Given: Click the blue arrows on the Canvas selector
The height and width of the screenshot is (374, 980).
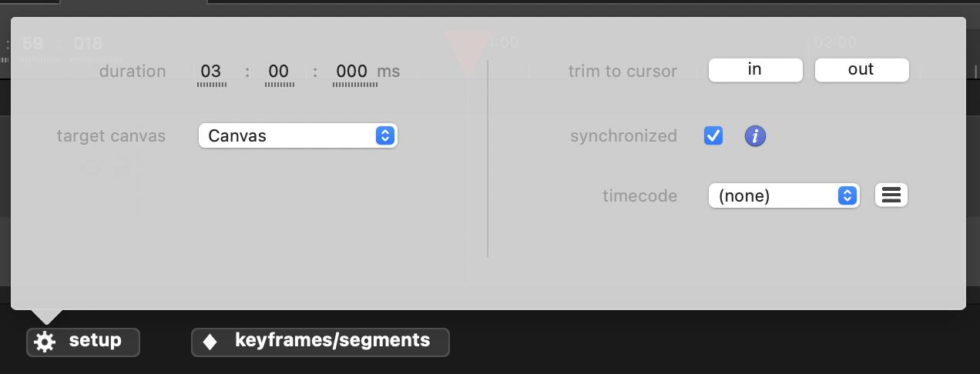Looking at the screenshot, I should click(x=385, y=136).
